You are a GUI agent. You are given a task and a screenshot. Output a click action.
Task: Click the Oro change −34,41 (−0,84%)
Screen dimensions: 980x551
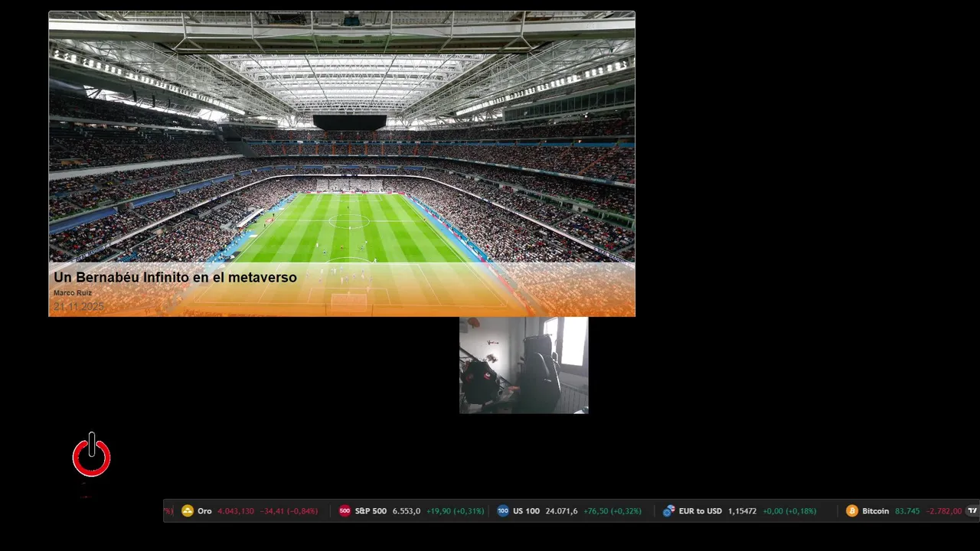[x=289, y=511]
